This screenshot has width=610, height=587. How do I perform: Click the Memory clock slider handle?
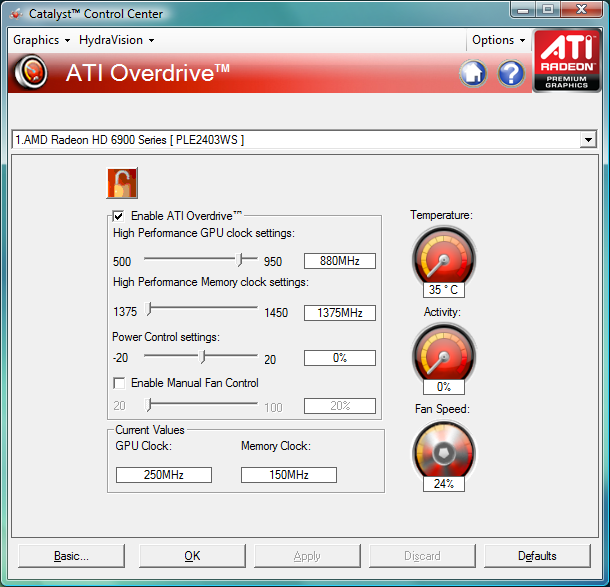[148, 309]
